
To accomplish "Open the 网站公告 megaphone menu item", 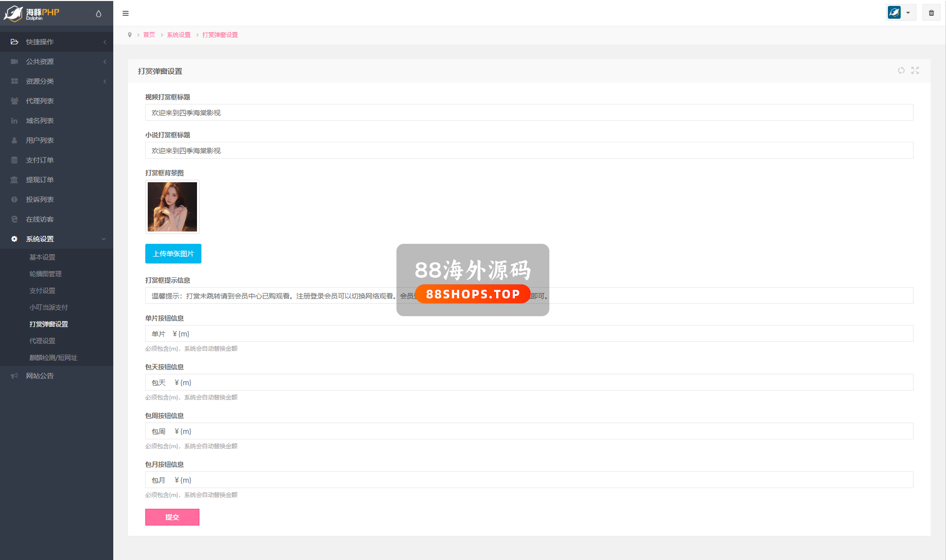I will [40, 376].
